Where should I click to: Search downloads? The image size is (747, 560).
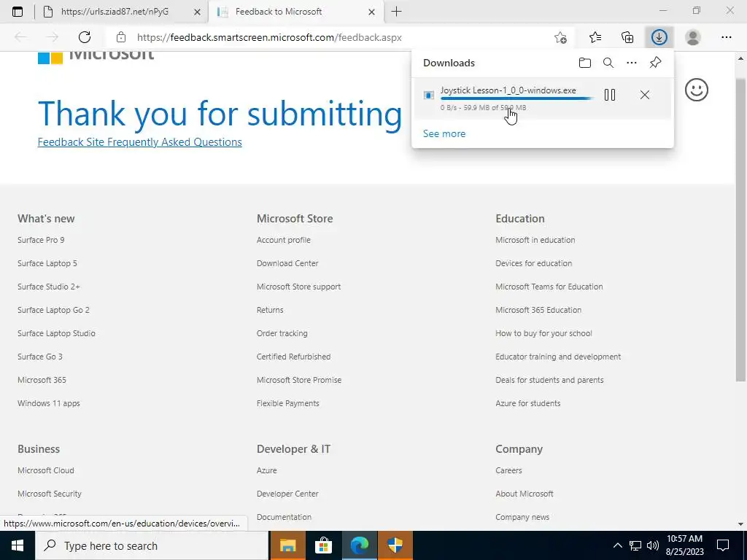pos(608,63)
